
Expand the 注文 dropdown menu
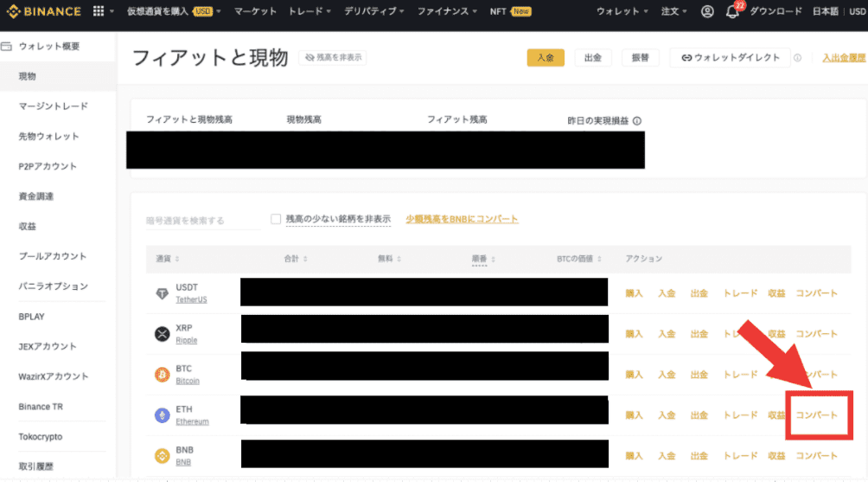tap(673, 11)
